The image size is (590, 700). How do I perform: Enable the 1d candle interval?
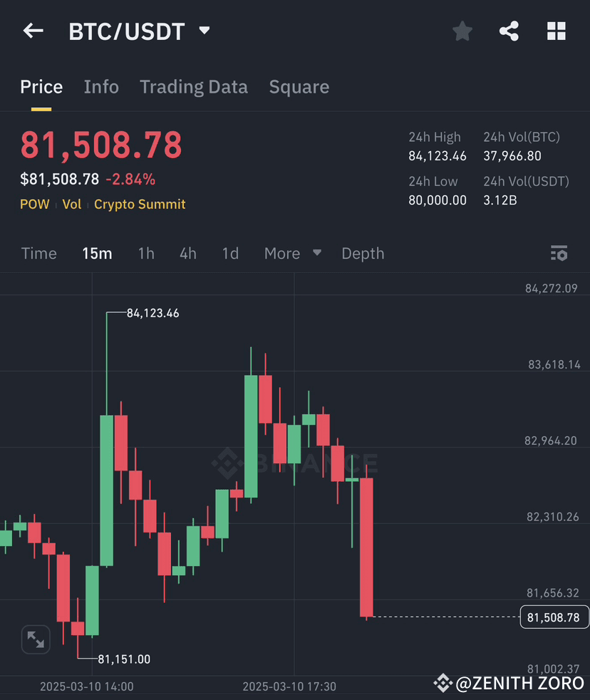pos(230,253)
